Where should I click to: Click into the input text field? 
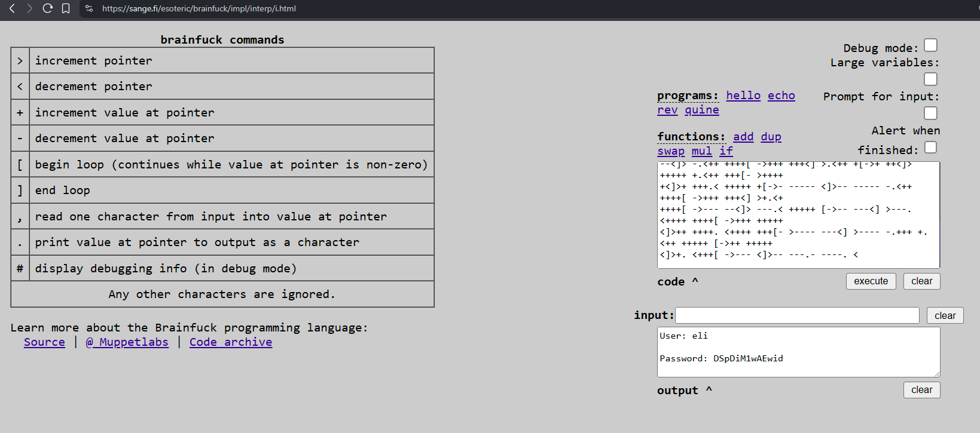tap(797, 315)
